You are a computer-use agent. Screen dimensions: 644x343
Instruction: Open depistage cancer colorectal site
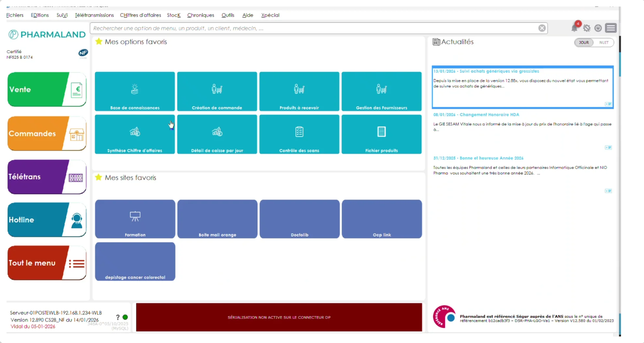135,261
